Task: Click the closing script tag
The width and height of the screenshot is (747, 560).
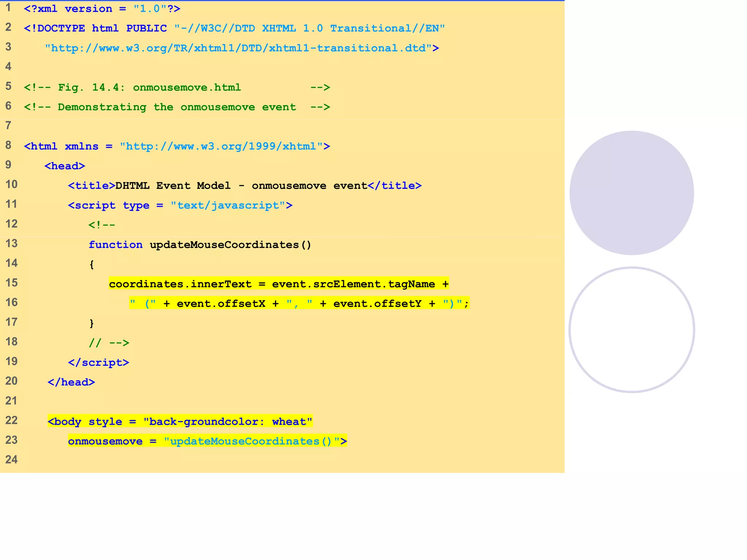Action: pyautogui.click(x=98, y=363)
